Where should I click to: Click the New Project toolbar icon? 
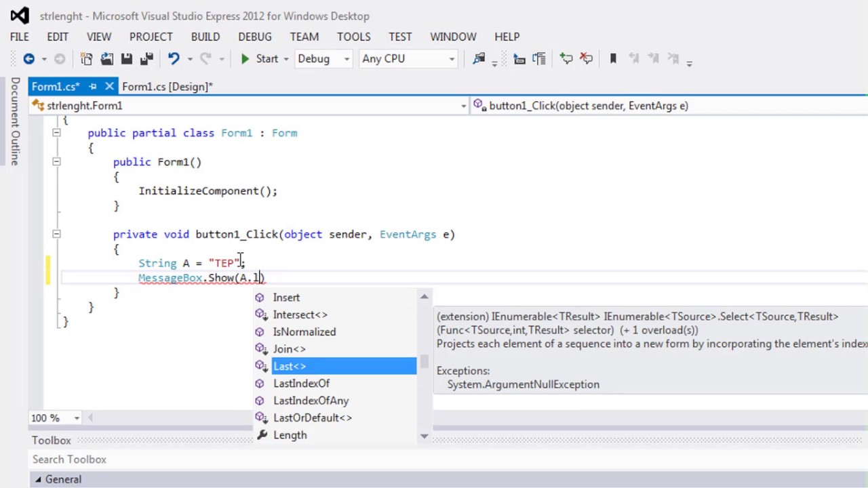point(87,59)
